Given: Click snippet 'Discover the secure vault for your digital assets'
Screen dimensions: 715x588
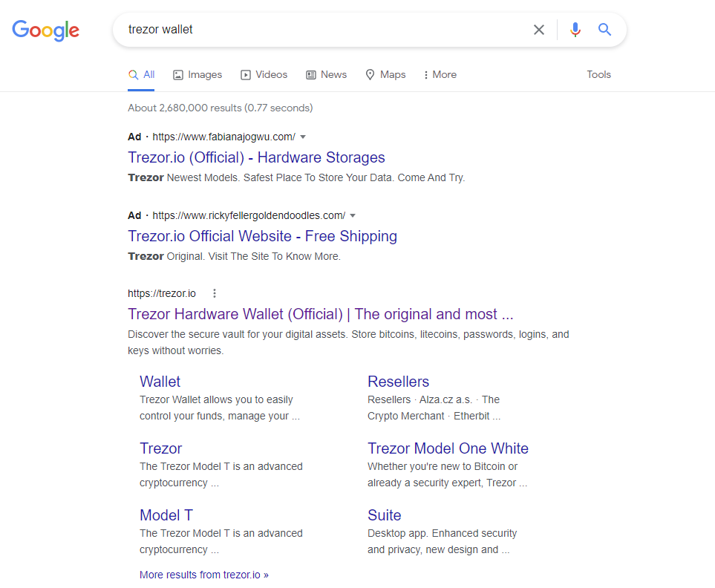Looking at the screenshot, I should tap(348, 342).
